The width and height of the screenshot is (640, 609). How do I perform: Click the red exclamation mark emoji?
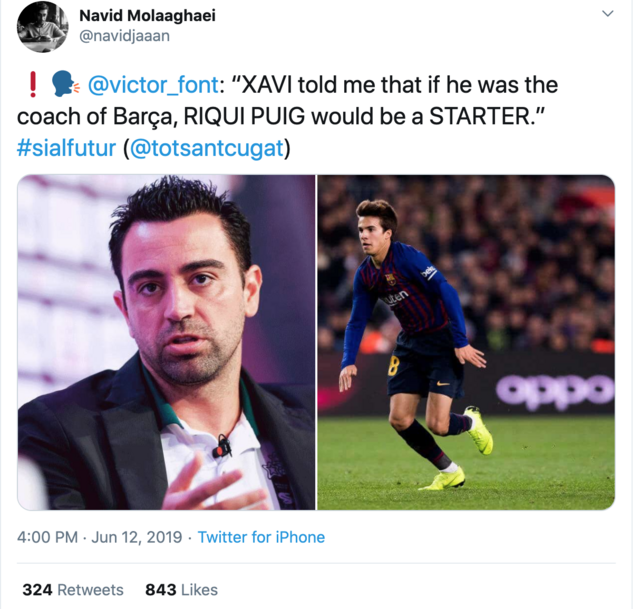33,84
